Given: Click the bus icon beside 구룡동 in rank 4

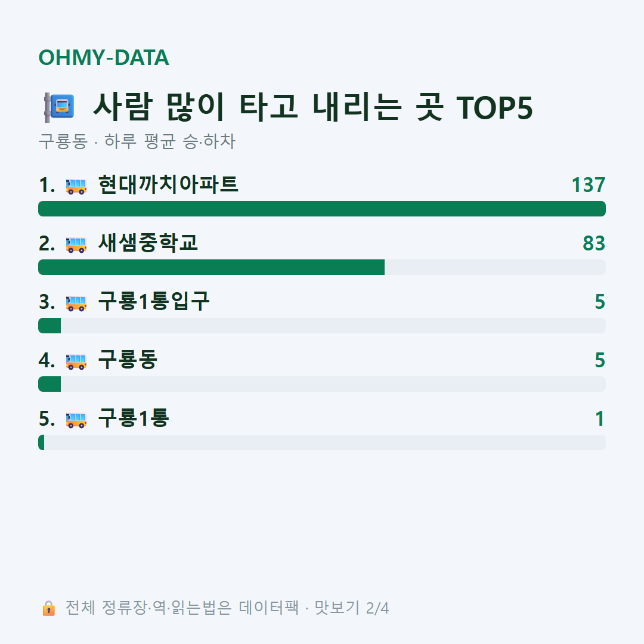Looking at the screenshot, I should point(76,361).
